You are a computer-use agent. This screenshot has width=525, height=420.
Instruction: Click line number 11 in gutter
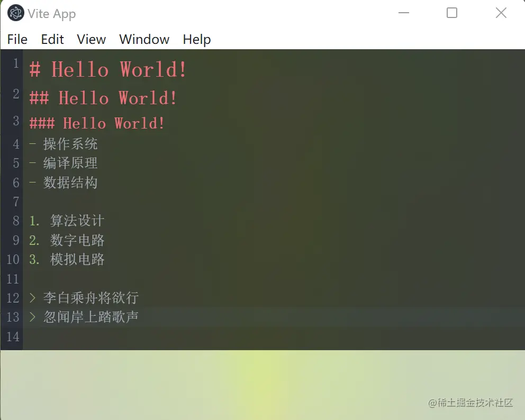[13, 279]
